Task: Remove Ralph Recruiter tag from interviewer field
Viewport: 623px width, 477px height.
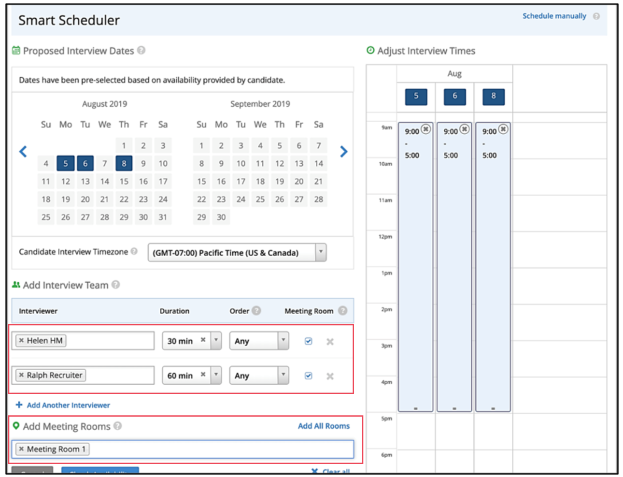Action: coord(21,375)
